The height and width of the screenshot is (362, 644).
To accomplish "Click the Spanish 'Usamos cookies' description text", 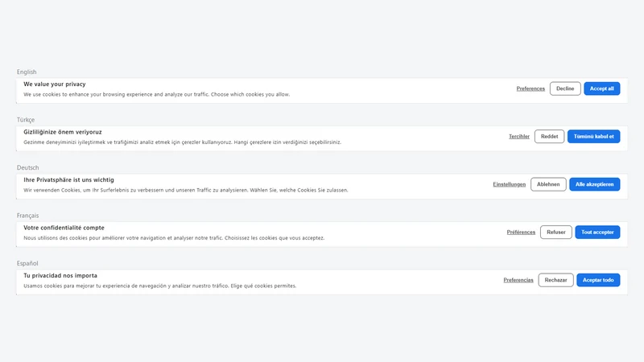I will [x=159, y=286].
